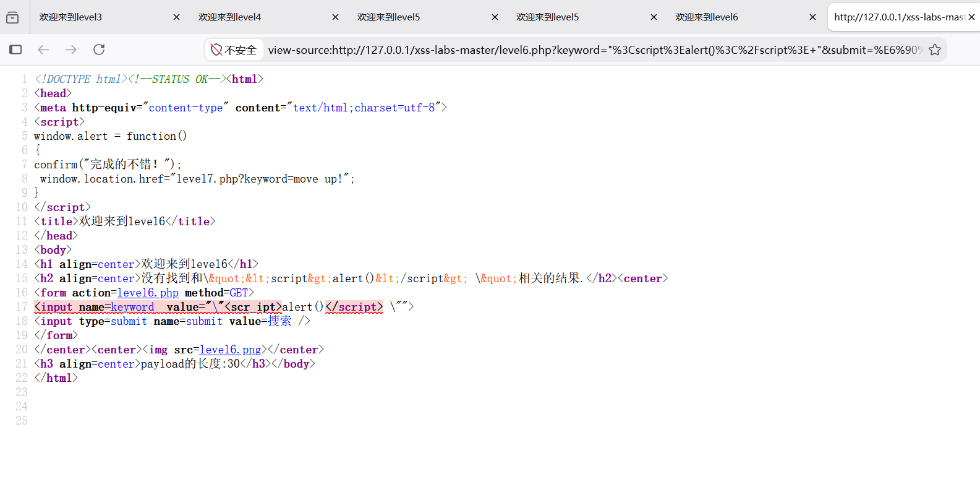Toggle the sidebar panel icon

[15, 50]
